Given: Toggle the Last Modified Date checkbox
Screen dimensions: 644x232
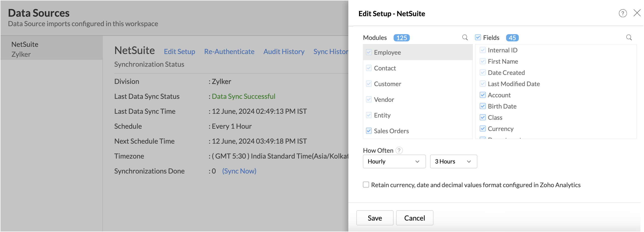Looking at the screenshot, I should [483, 84].
